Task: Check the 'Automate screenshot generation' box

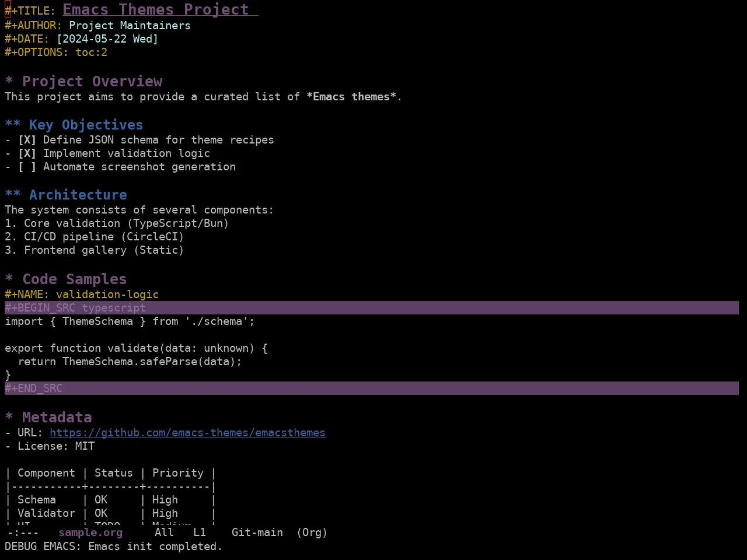Action: point(27,167)
